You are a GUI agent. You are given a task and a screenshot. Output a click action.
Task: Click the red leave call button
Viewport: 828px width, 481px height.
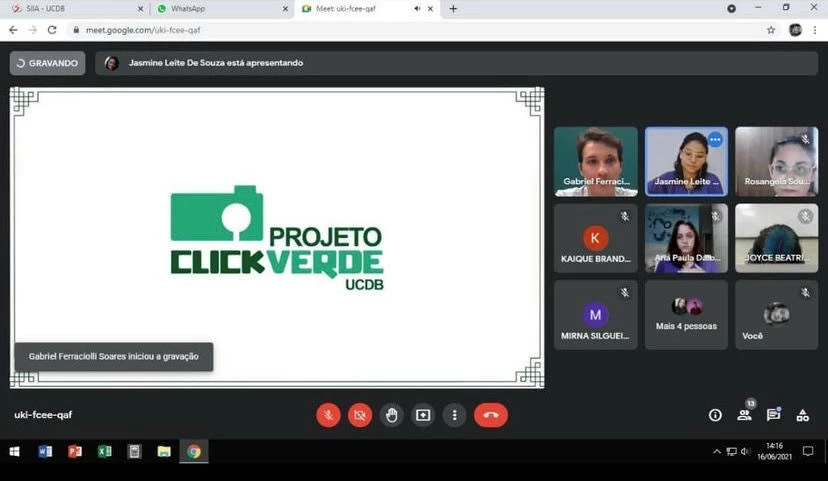(x=490, y=415)
